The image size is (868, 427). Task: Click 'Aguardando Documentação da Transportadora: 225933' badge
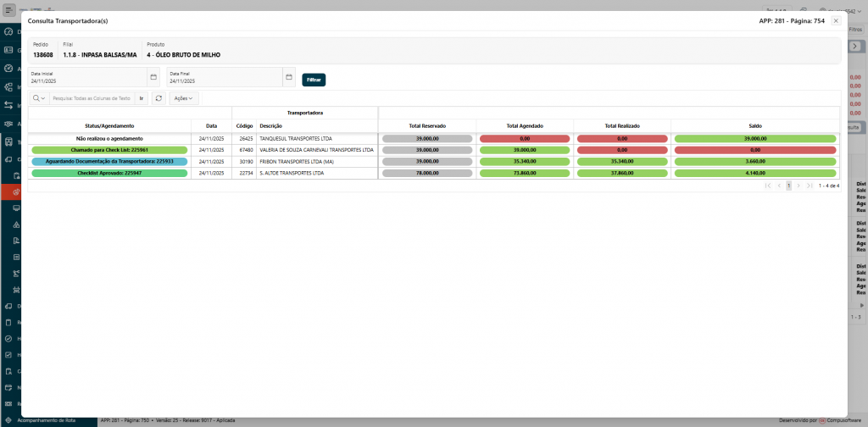point(109,162)
